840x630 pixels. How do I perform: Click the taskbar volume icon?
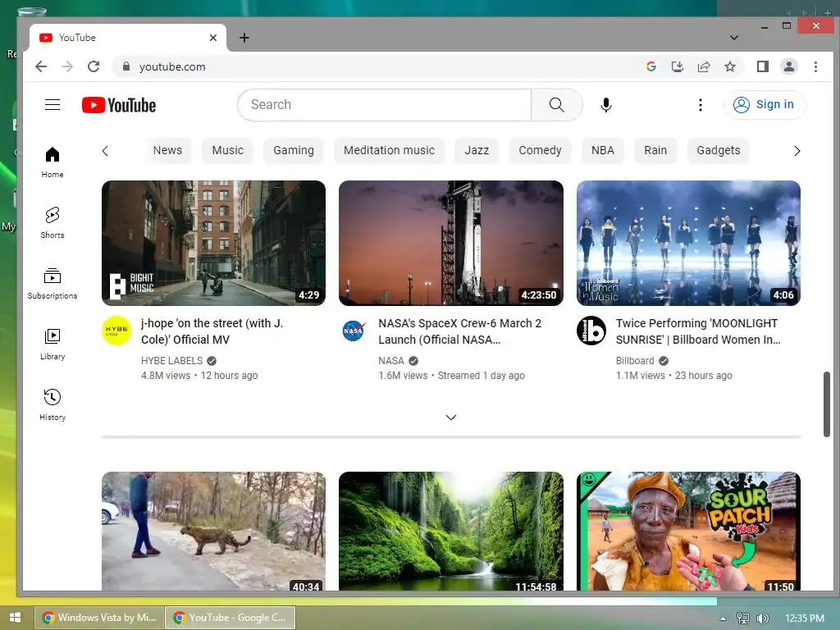(762, 619)
